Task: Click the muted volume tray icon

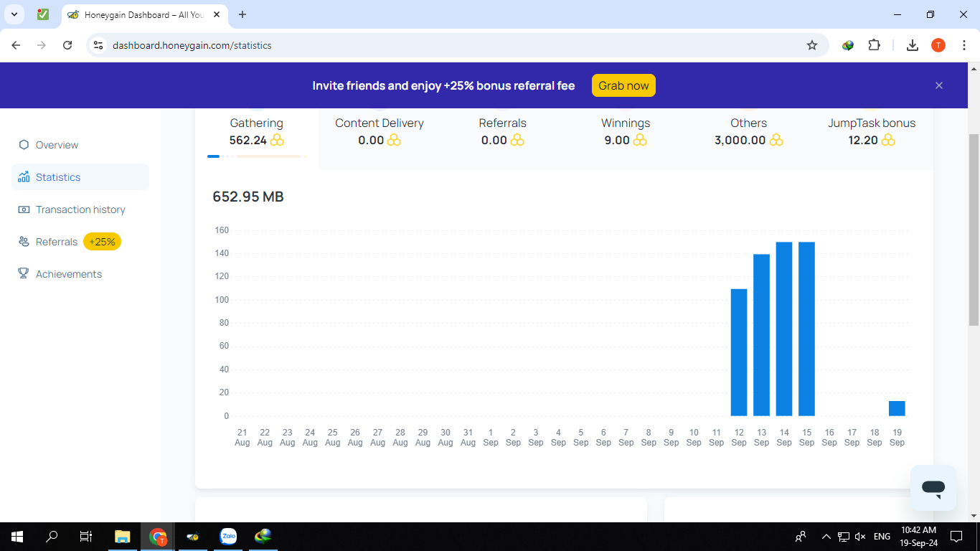Action: pyautogui.click(x=860, y=537)
